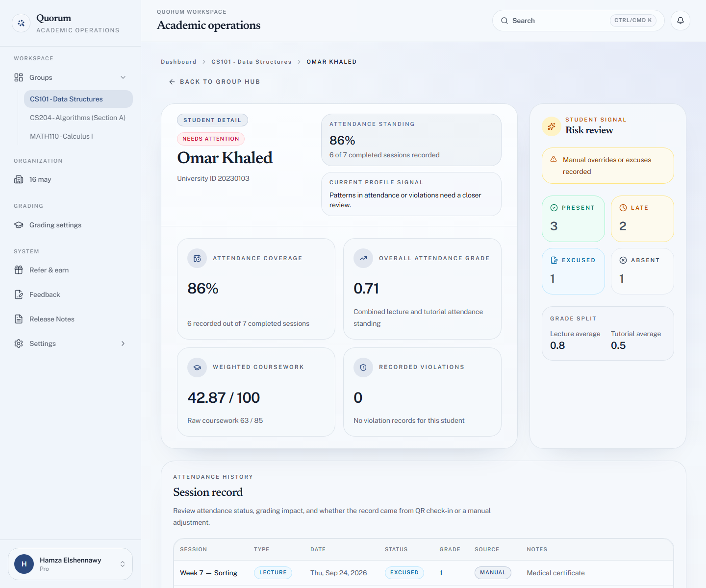Click the notifications bell icon
The height and width of the screenshot is (588, 706).
[x=681, y=21]
